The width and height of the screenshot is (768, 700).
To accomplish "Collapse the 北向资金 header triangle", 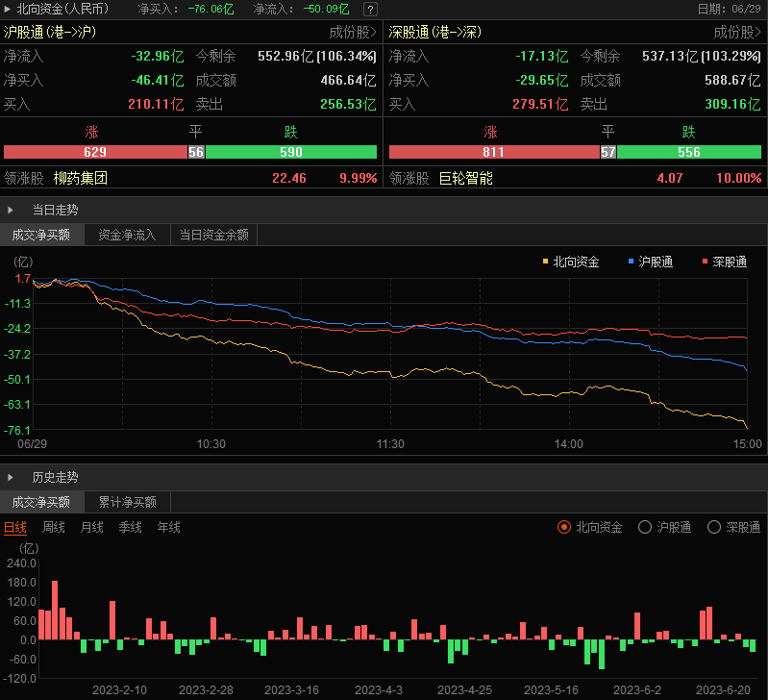I will coord(9,9).
